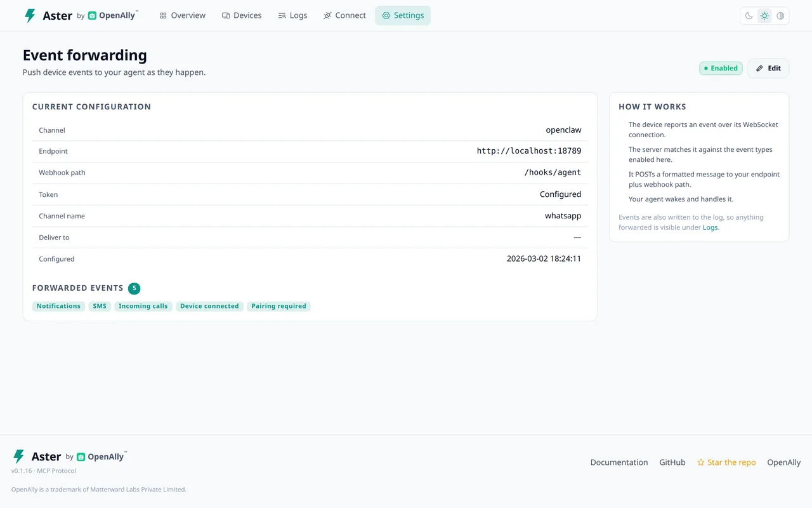Click the channel name value whatsapp
Viewport: 812px width, 508px height.
[563, 216]
